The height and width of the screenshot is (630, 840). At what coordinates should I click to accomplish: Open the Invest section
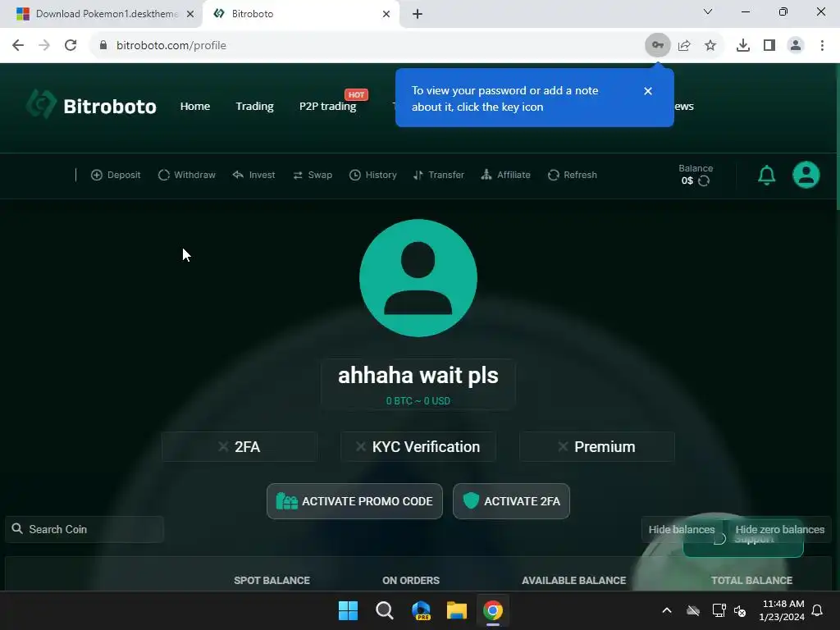(254, 175)
